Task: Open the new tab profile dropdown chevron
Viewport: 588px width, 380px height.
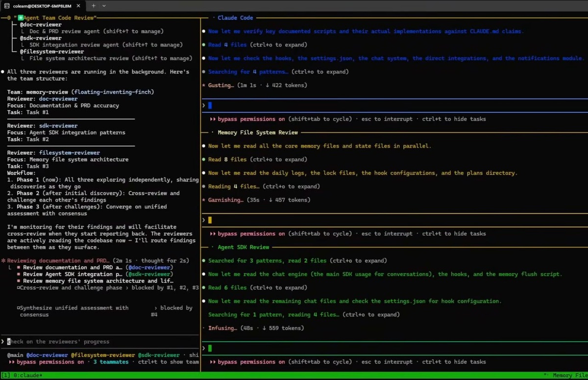Action: (104, 6)
